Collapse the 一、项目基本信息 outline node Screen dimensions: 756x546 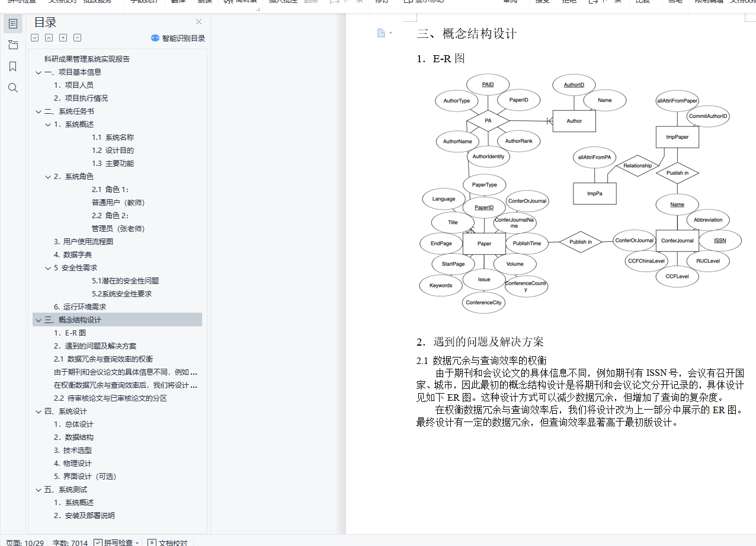point(39,72)
